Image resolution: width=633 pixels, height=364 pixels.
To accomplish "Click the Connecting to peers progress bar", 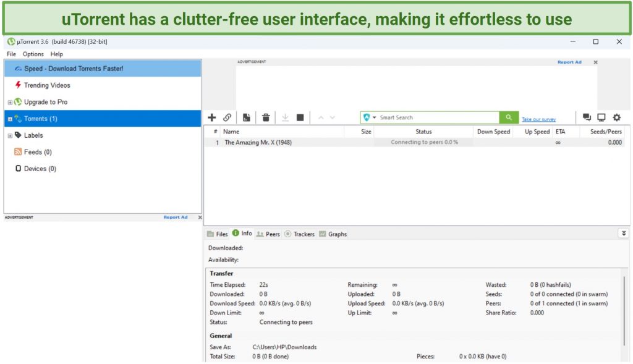I will pyautogui.click(x=424, y=143).
